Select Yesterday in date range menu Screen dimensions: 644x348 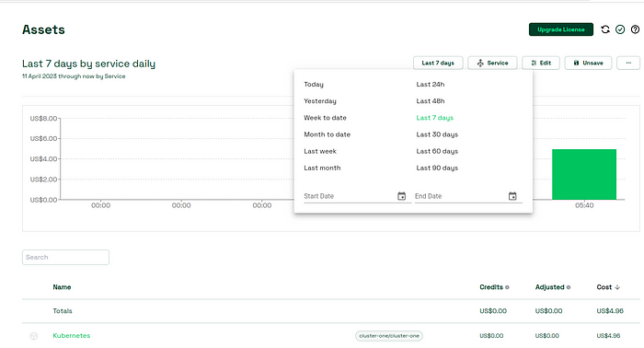pyautogui.click(x=320, y=101)
